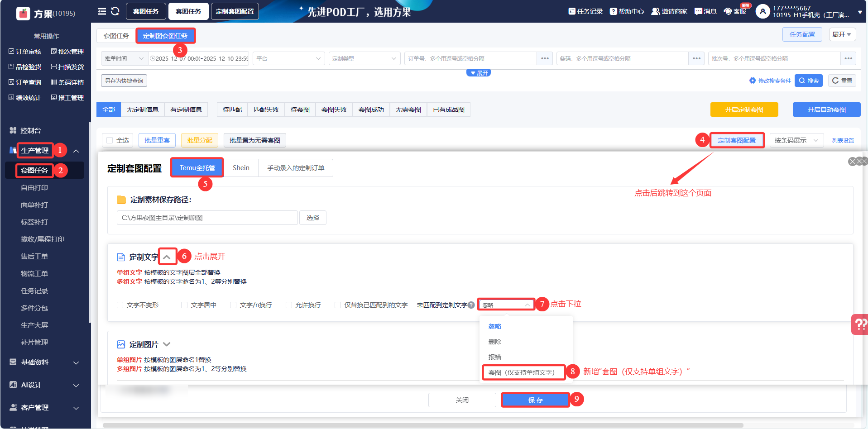Go to 控制台 dashboard
The image size is (868, 429).
[31, 130]
